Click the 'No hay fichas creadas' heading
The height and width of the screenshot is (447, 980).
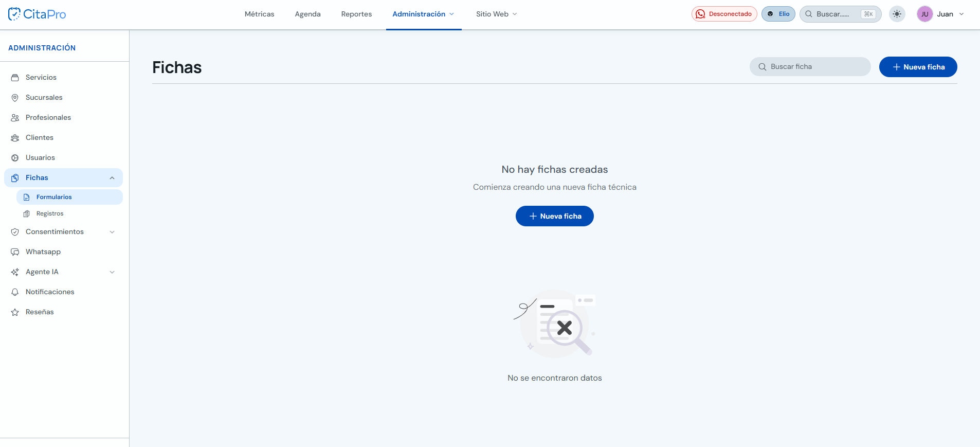[x=554, y=169]
